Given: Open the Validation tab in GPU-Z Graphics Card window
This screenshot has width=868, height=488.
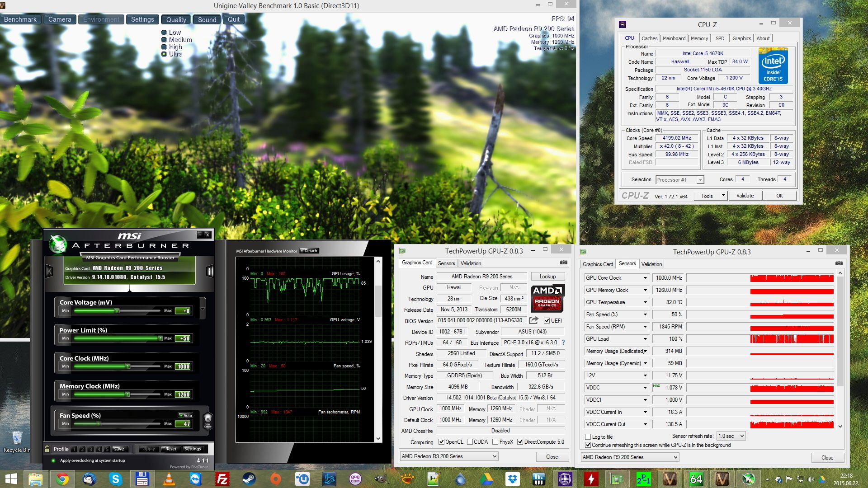Looking at the screenshot, I should click(x=471, y=263).
